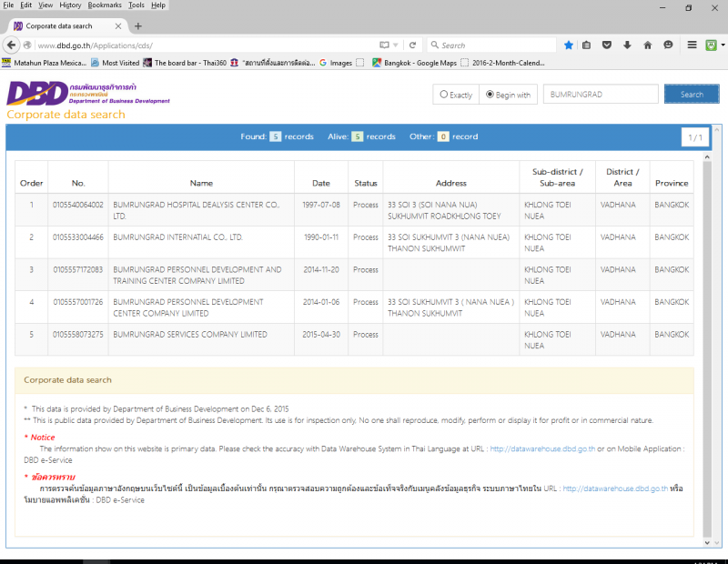Open The board bar - Thai360 bookmark
Viewport: 728px width, 564px height.
tap(185, 63)
